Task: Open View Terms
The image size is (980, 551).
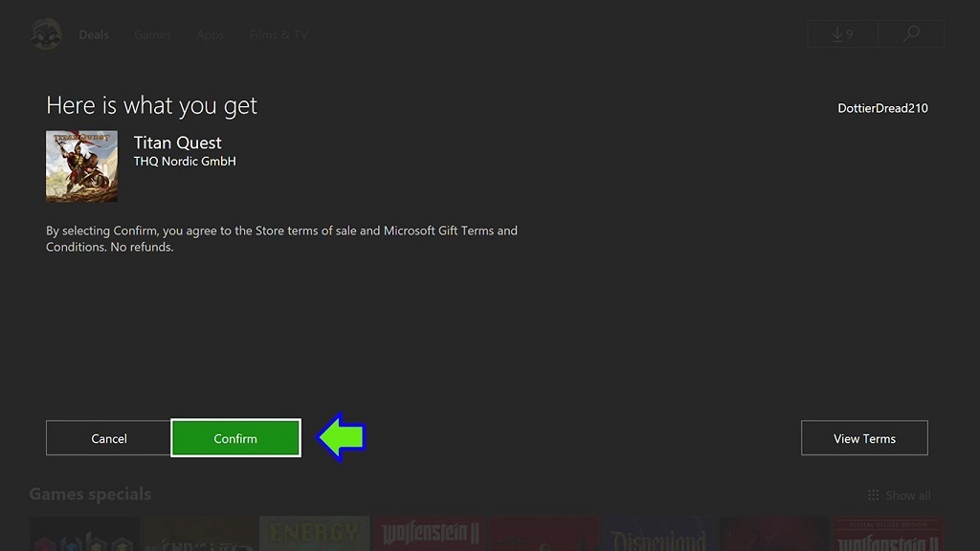Action: click(x=864, y=438)
